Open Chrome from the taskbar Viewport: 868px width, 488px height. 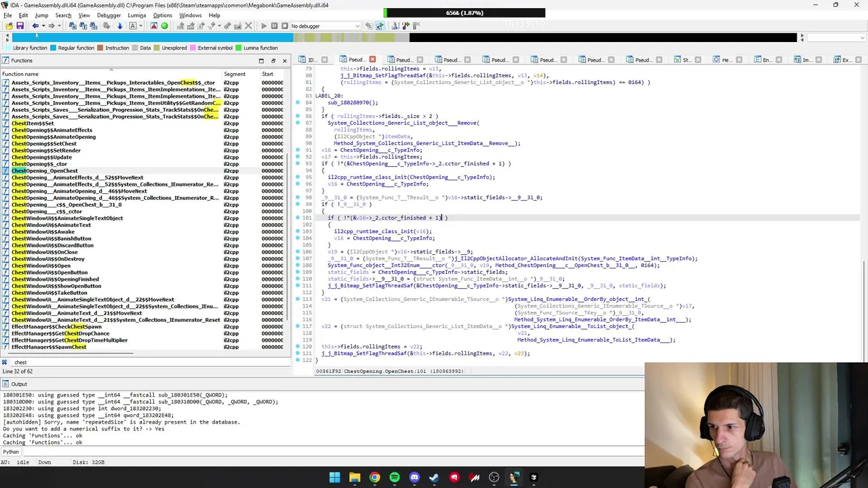(x=374, y=477)
